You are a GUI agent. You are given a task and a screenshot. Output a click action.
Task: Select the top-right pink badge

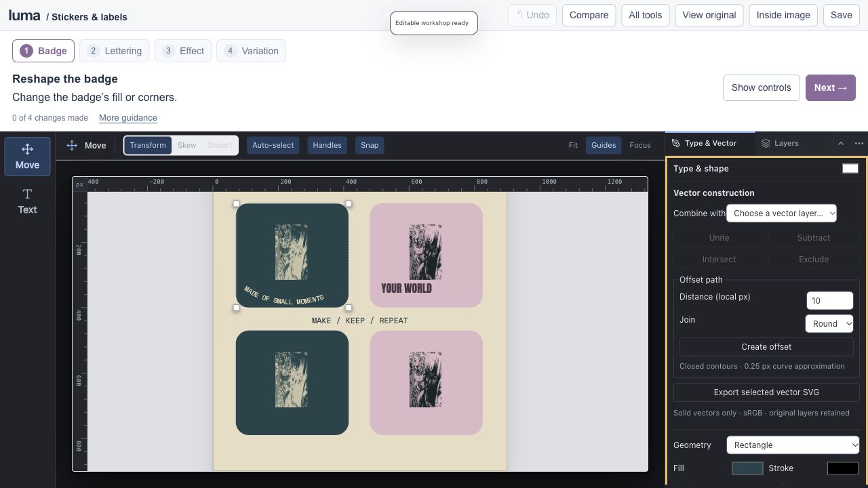pyautogui.click(x=426, y=255)
